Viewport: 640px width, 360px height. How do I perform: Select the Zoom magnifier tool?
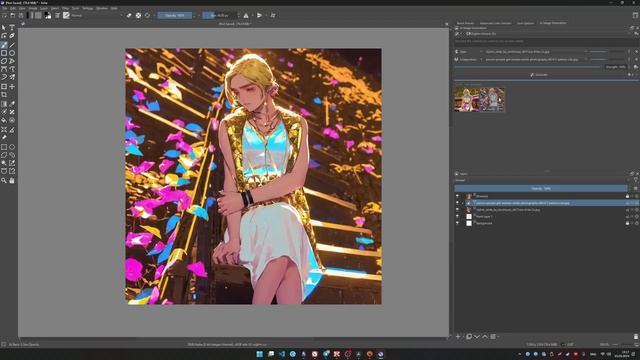[4, 180]
